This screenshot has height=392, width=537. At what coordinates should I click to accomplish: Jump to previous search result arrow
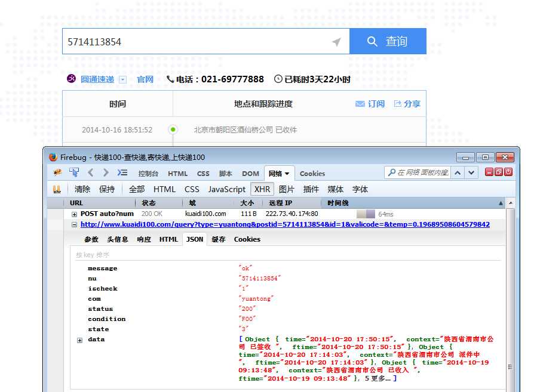coord(458,173)
